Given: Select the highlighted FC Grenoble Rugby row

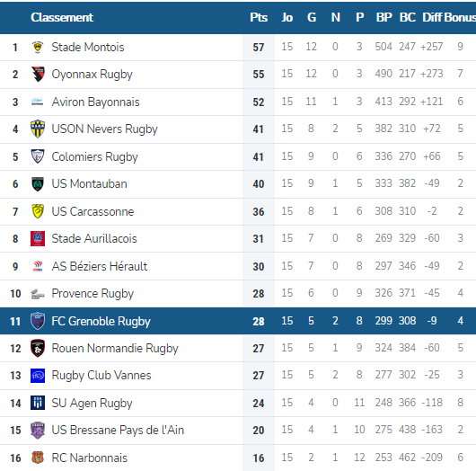Looking at the screenshot, I should [x=238, y=321].
